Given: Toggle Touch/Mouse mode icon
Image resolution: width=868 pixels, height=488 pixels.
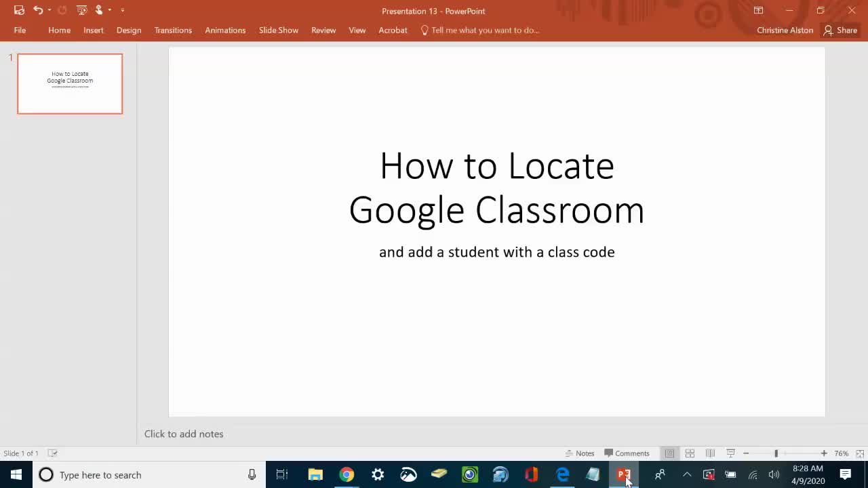Looking at the screenshot, I should 99,10.
